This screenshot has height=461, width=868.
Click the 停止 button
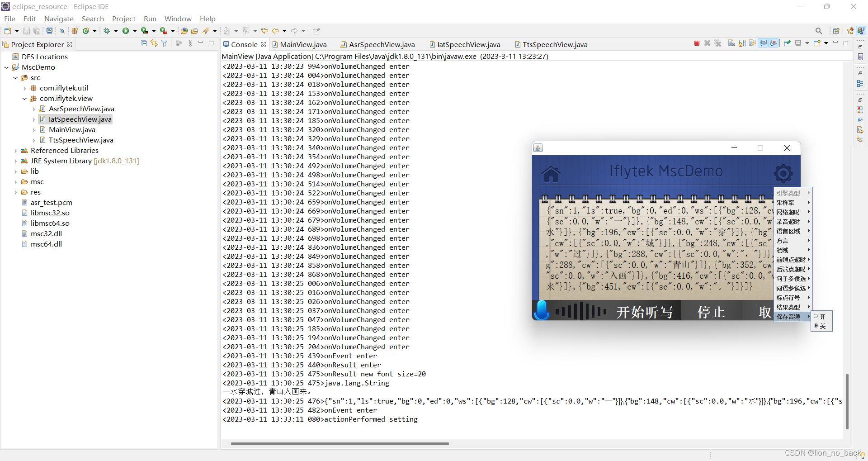coord(711,312)
